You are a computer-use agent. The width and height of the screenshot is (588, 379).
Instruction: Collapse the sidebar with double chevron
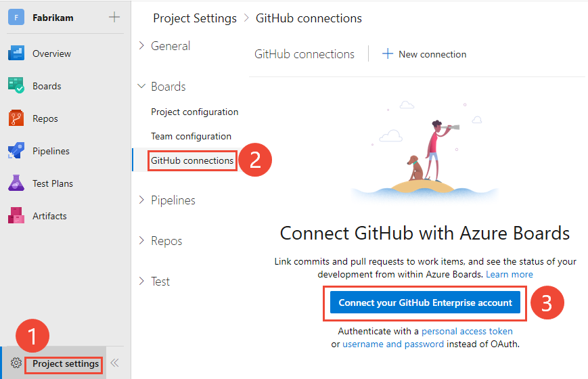(115, 363)
